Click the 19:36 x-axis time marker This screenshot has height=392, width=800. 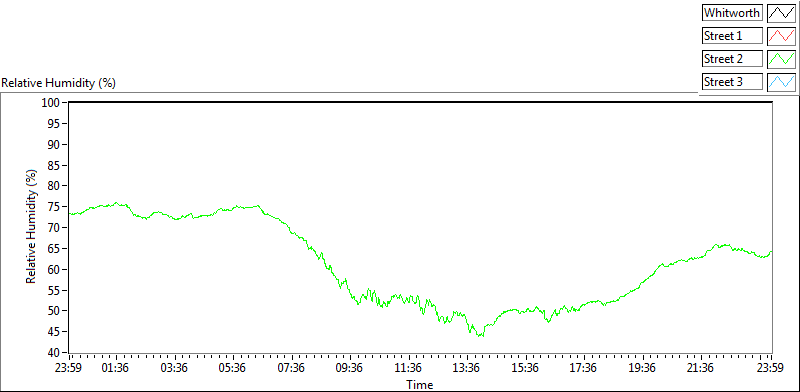tap(642, 368)
